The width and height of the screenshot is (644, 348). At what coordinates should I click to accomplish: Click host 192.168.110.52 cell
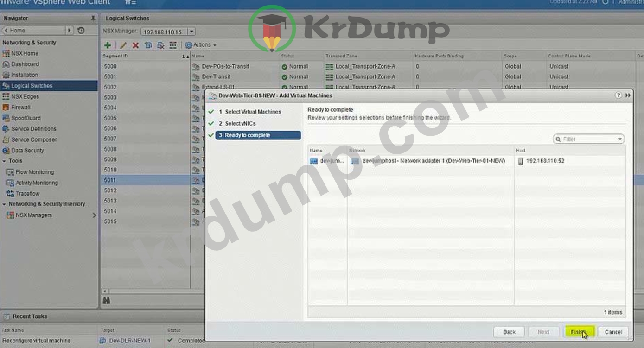[x=570, y=161]
